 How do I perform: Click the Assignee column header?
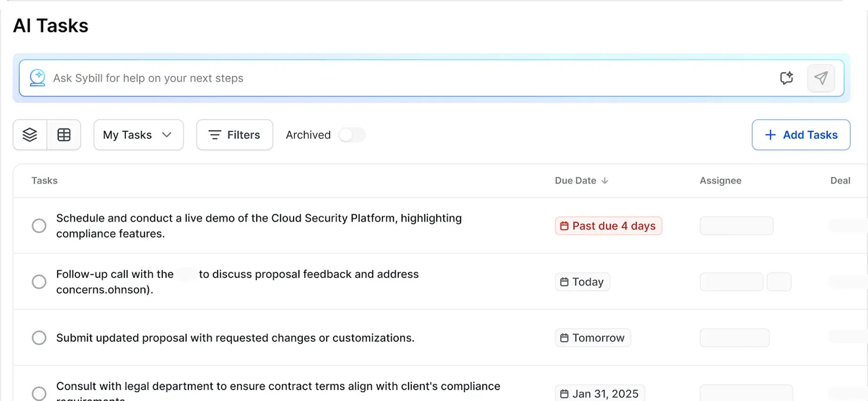pyautogui.click(x=720, y=181)
